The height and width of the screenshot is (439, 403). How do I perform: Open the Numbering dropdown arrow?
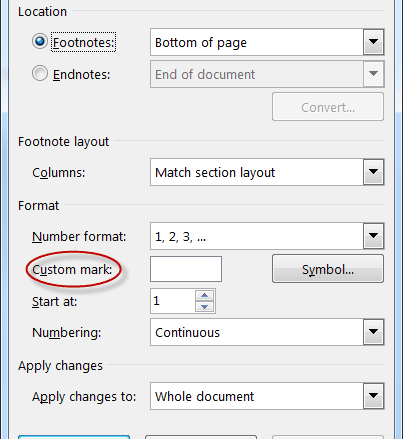coord(373,332)
